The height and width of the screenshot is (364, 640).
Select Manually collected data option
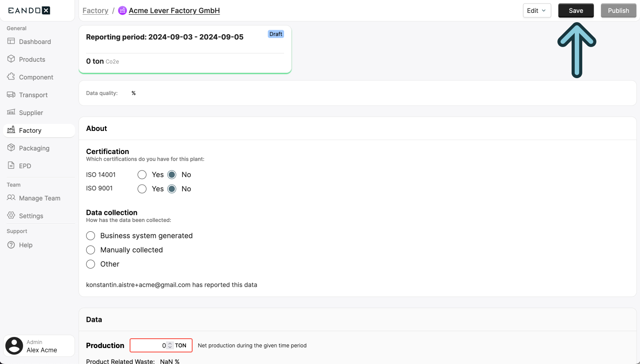pos(91,250)
